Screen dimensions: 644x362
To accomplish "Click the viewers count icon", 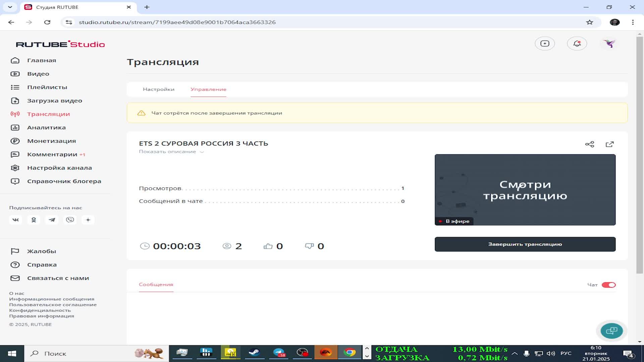I will point(227,246).
